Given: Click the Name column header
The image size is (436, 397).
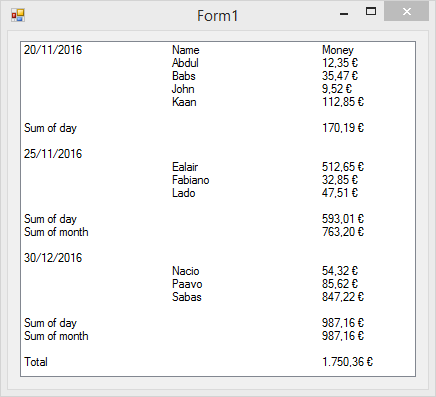Looking at the screenshot, I should click(186, 50).
